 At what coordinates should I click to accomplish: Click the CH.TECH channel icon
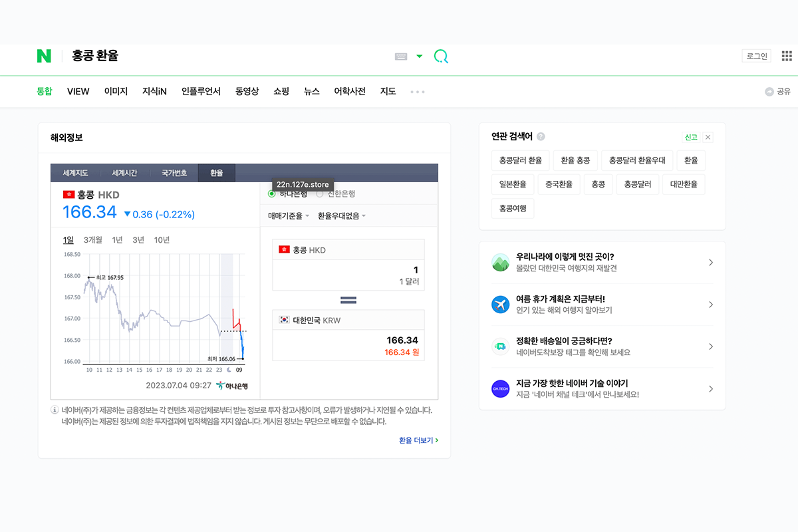tap(500, 389)
